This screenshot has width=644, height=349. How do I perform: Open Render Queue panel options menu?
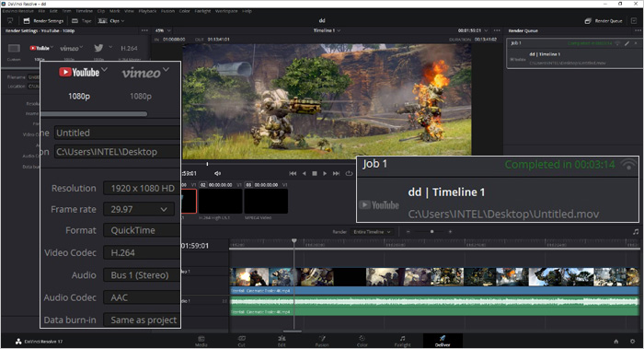638,30
